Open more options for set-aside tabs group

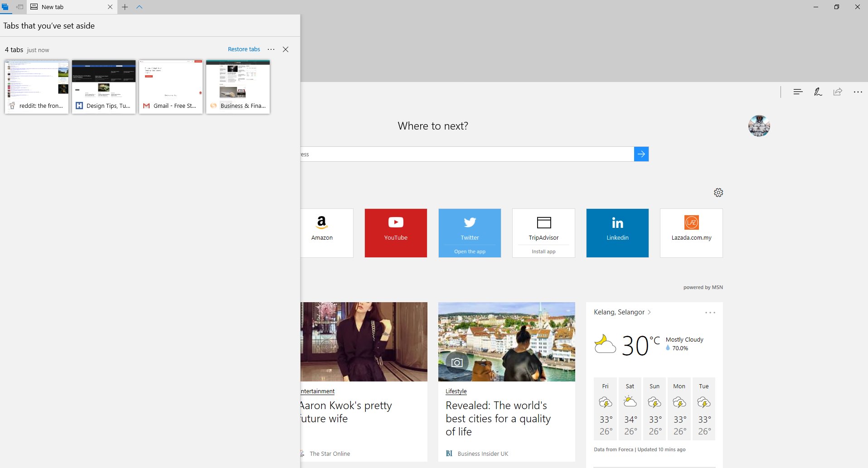[x=271, y=49]
